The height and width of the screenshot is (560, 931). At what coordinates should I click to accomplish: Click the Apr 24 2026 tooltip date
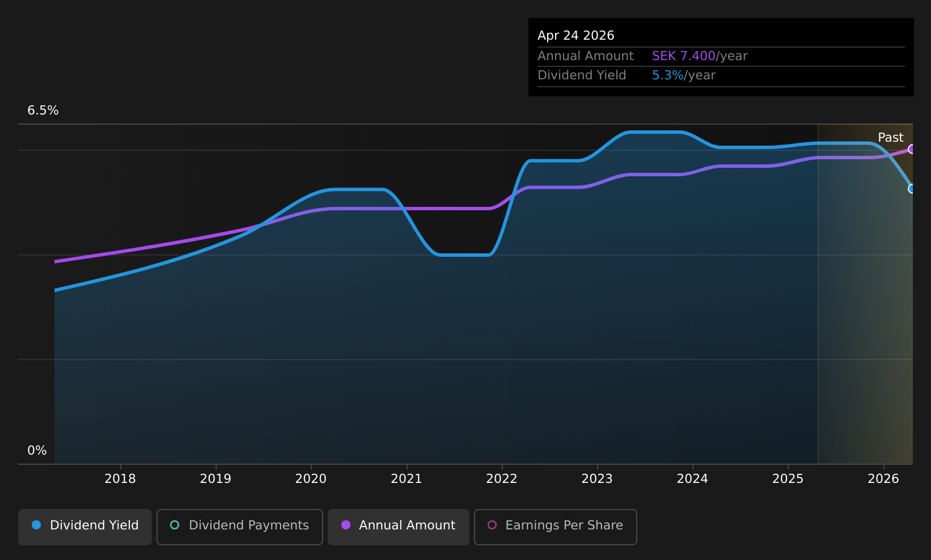[575, 36]
